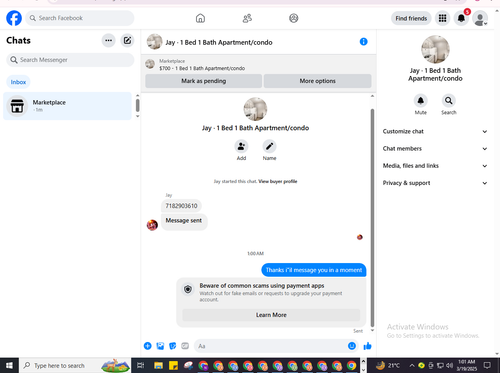
Task: Go to the Home feed icon
Action: 200,18
